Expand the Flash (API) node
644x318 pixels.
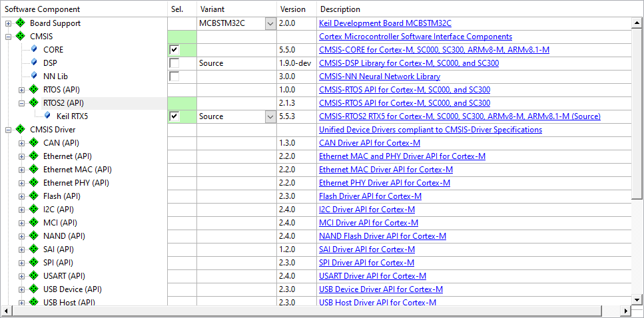point(21,196)
